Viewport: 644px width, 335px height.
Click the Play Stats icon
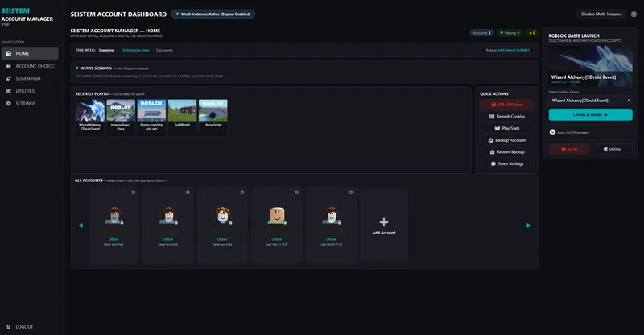[497, 128]
